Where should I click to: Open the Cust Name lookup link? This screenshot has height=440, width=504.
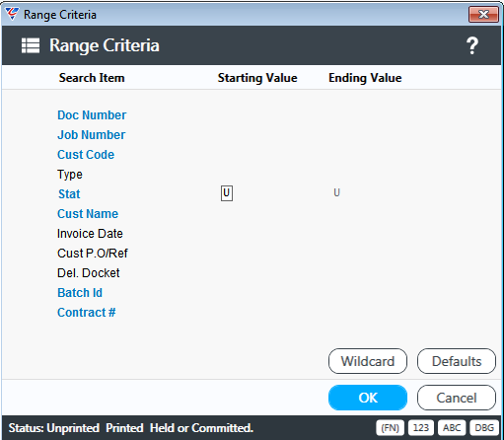pyautogui.click(x=88, y=214)
